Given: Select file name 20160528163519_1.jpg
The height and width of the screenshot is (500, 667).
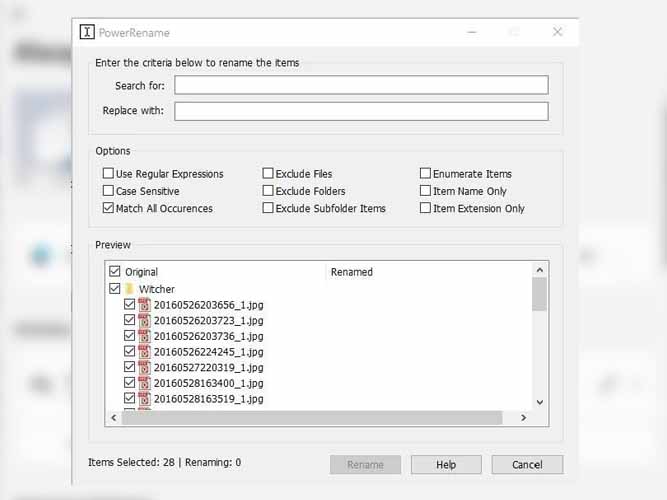Looking at the screenshot, I should click(x=208, y=399).
